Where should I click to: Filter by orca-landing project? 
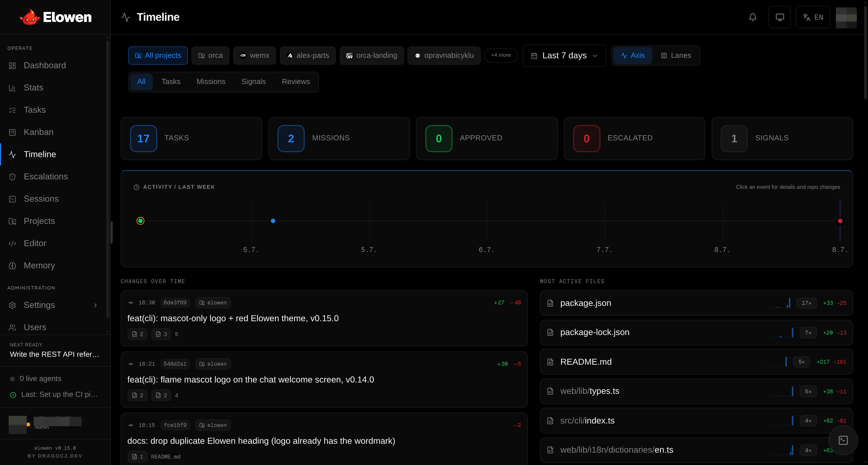tap(372, 56)
